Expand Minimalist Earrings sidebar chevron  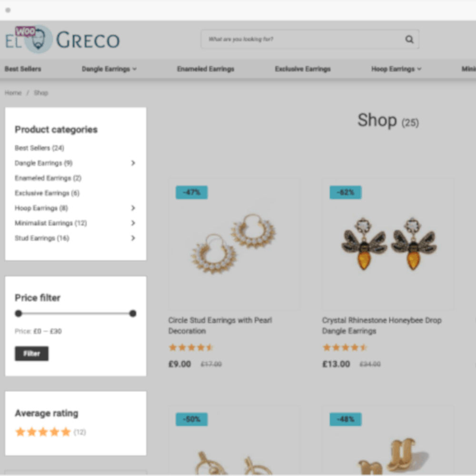pyautogui.click(x=133, y=223)
